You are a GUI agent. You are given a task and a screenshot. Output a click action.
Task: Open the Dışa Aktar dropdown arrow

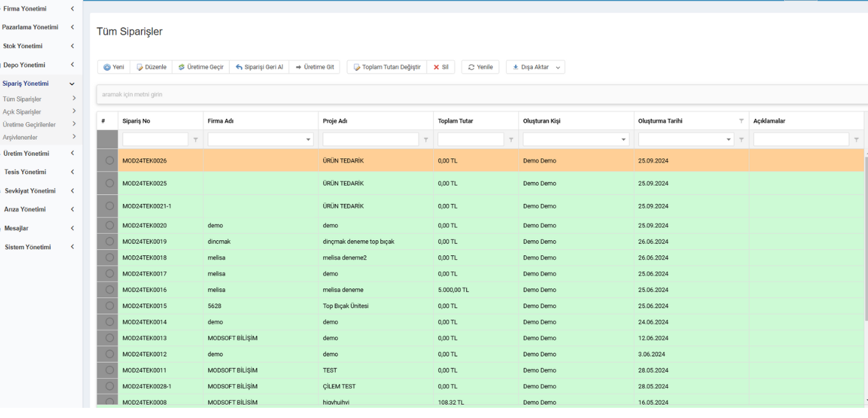[x=558, y=67]
